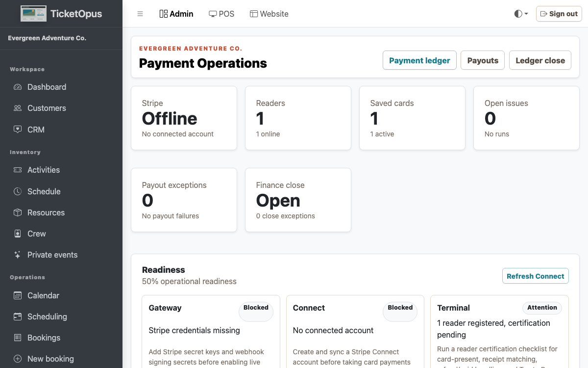Click the Open issues card
Screen dimensions: 588x368
526,118
